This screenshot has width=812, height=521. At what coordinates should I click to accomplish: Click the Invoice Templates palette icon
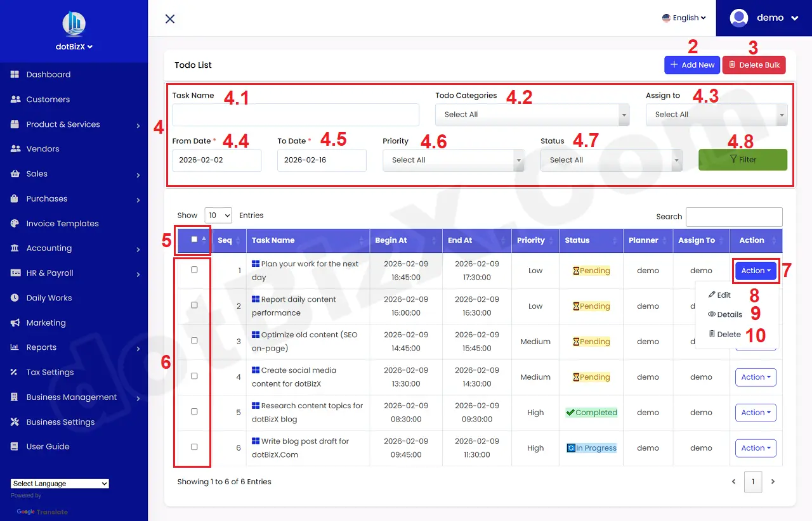point(15,224)
